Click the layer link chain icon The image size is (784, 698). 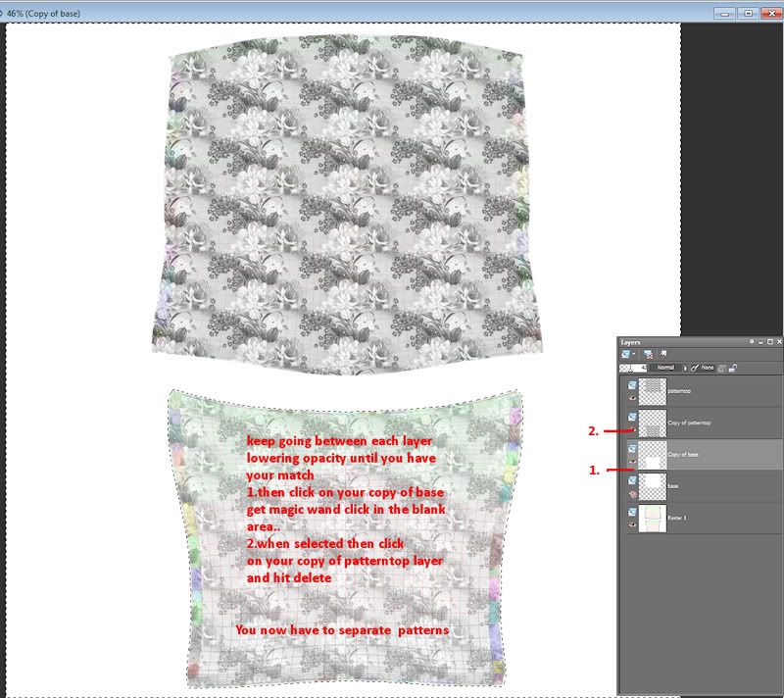tap(695, 368)
